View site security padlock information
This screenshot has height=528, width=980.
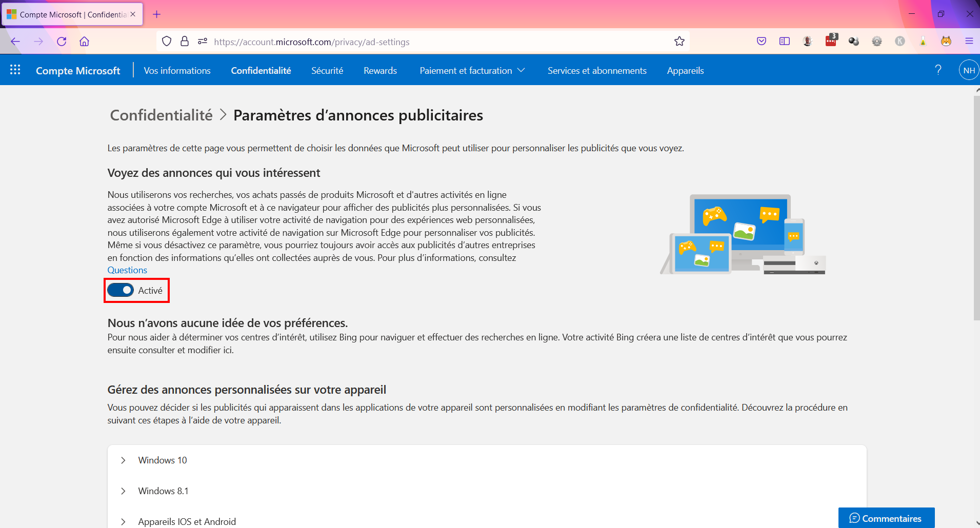click(x=185, y=42)
